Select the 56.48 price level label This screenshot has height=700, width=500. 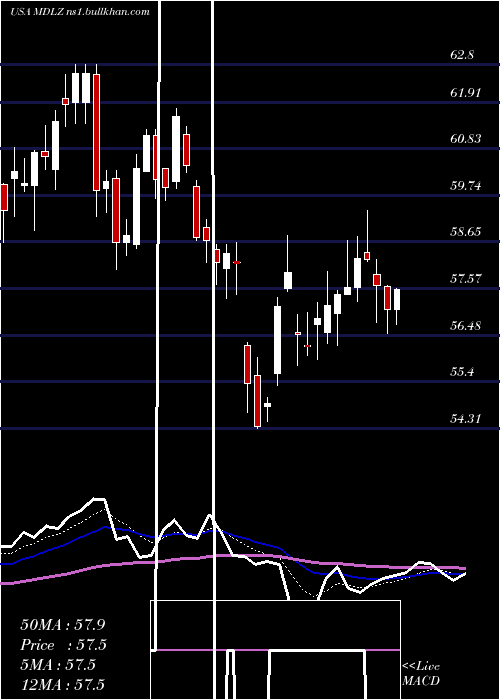pos(466,325)
